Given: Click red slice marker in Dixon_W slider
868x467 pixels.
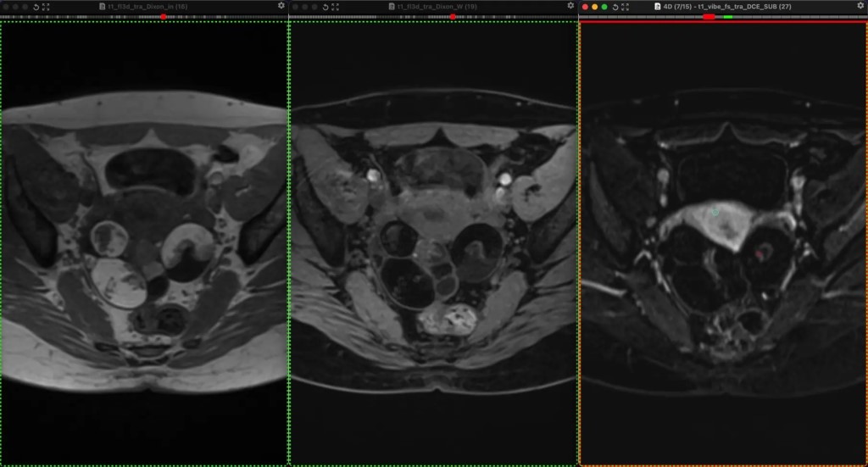Looking at the screenshot, I should (453, 17).
